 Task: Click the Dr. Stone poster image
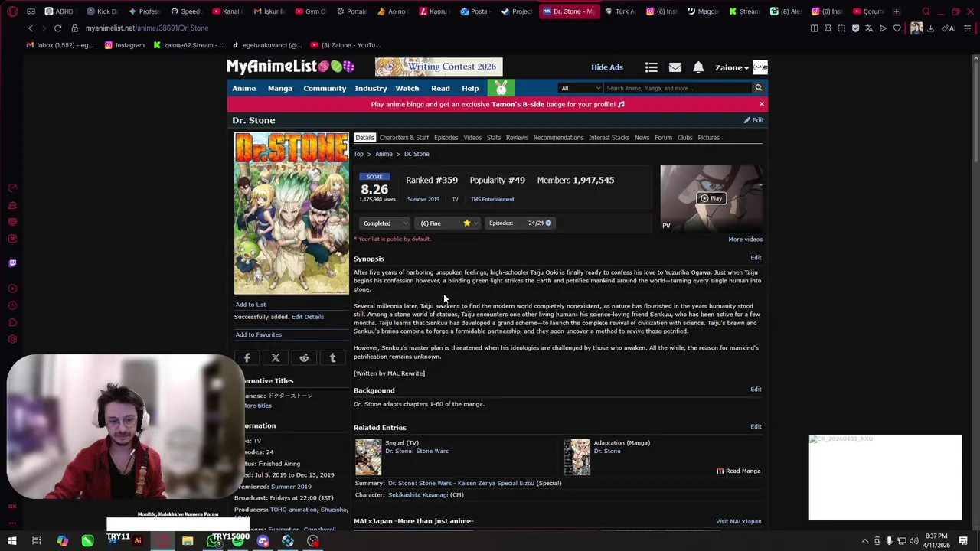click(x=291, y=214)
